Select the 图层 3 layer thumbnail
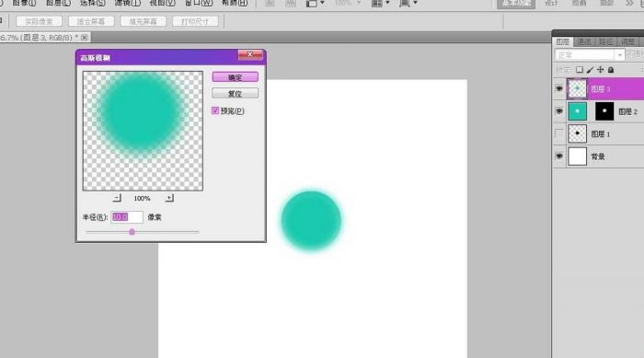The image size is (644, 358). coord(577,88)
